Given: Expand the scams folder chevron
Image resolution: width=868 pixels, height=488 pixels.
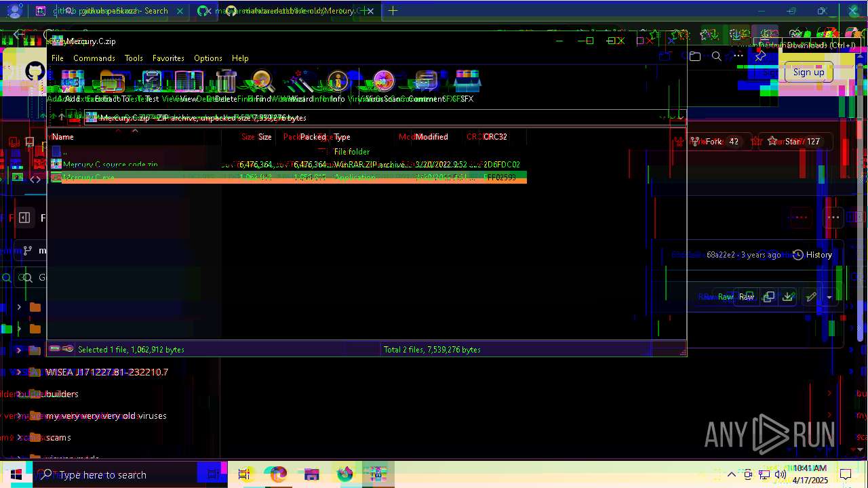Looking at the screenshot, I should (x=19, y=437).
